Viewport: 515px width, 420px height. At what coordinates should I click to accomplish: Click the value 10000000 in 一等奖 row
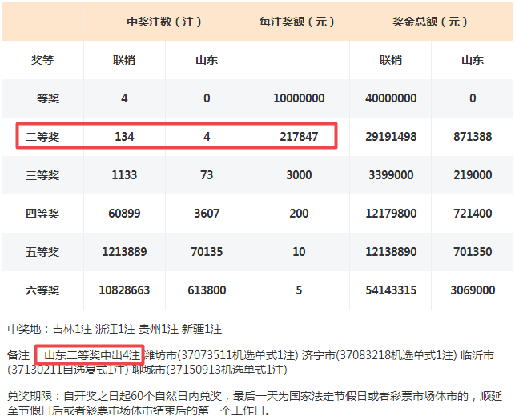coord(299,98)
